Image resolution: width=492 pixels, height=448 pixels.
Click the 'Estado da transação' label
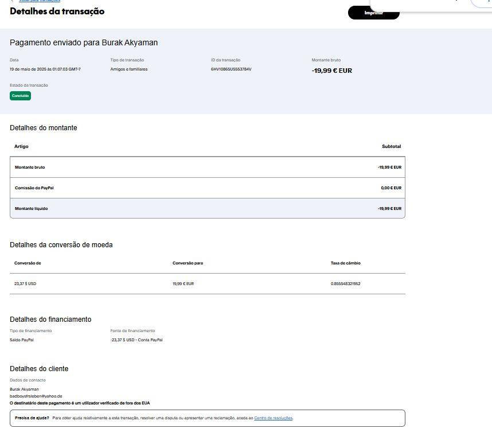[x=29, y=85]
